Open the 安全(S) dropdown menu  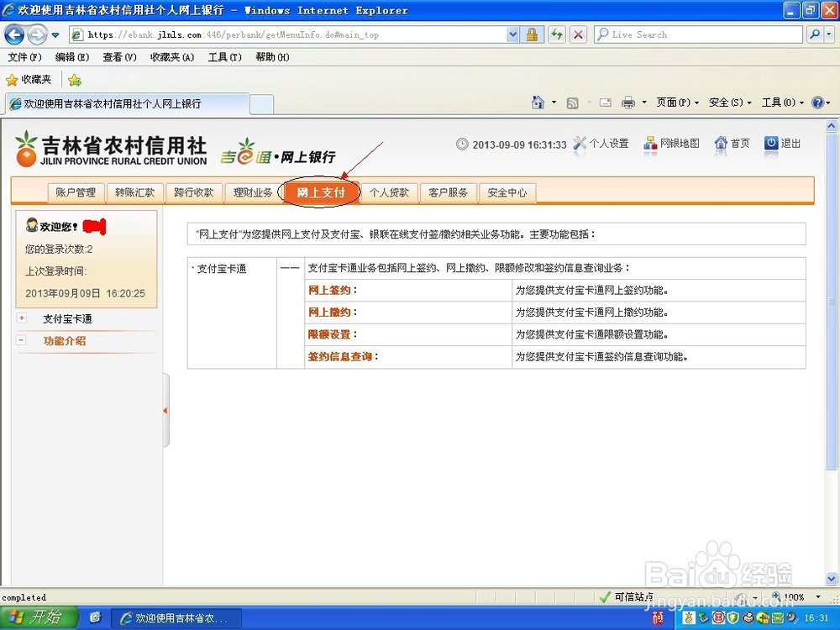click(730, 102)
